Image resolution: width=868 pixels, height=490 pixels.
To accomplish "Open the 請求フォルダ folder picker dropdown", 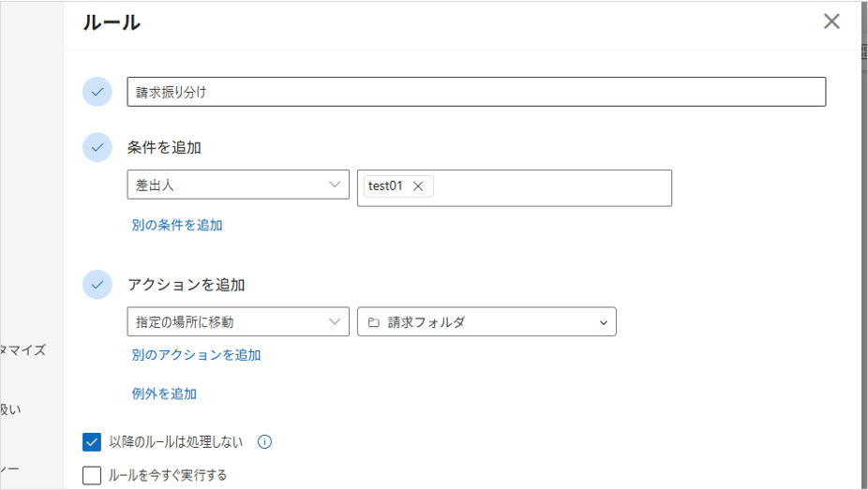I will [x=603, y=322].
